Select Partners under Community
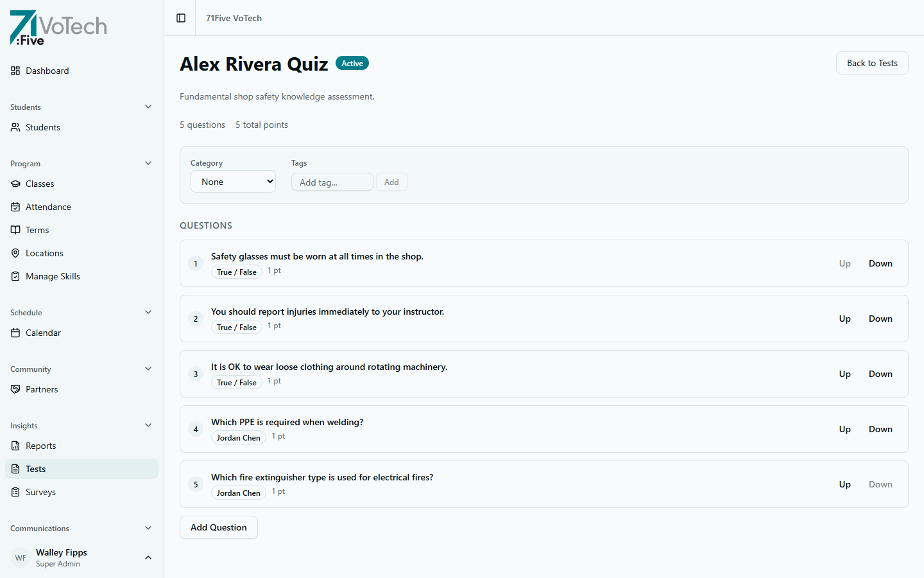This screenshot has width=924, height=578. 41,389
